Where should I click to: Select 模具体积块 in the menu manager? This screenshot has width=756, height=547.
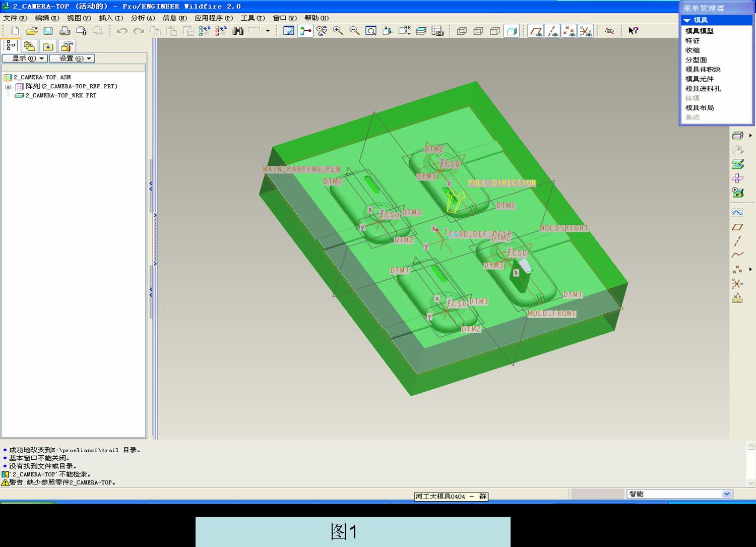tap(703, 69)
